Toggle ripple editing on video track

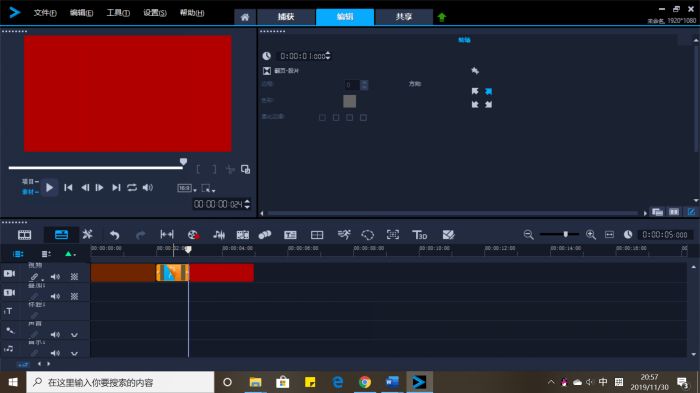tap(34, 277)
